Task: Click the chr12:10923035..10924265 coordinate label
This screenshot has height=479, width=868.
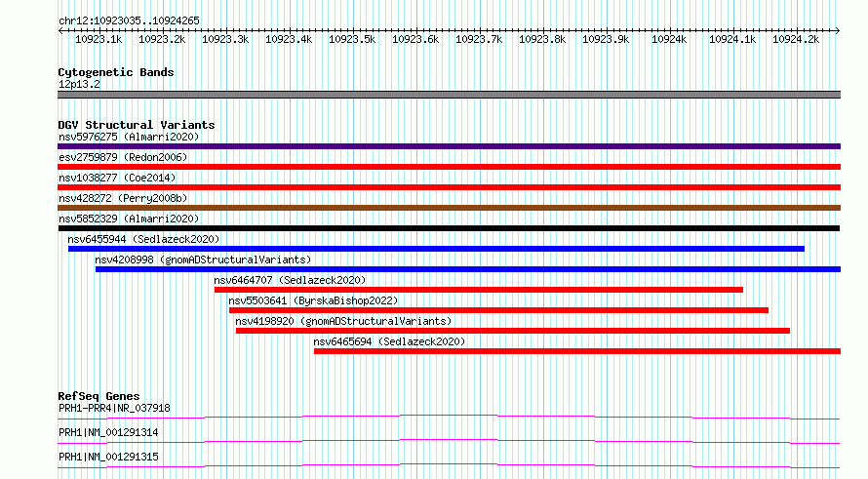Action: [x=129, y=20]
